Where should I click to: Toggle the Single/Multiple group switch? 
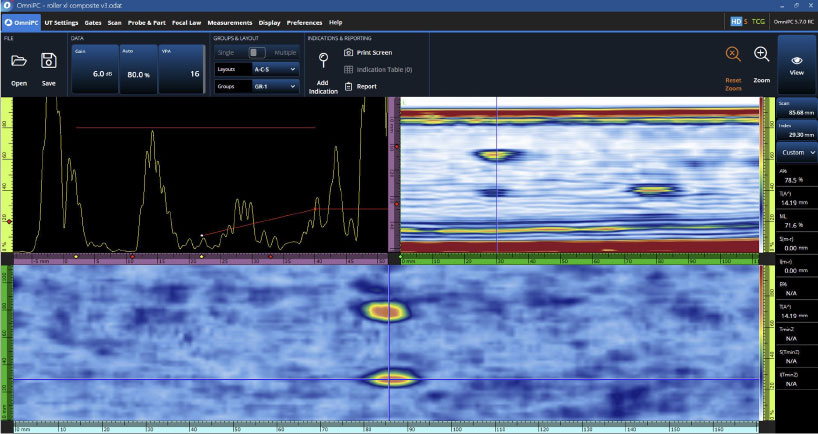[x=257, y=52]
